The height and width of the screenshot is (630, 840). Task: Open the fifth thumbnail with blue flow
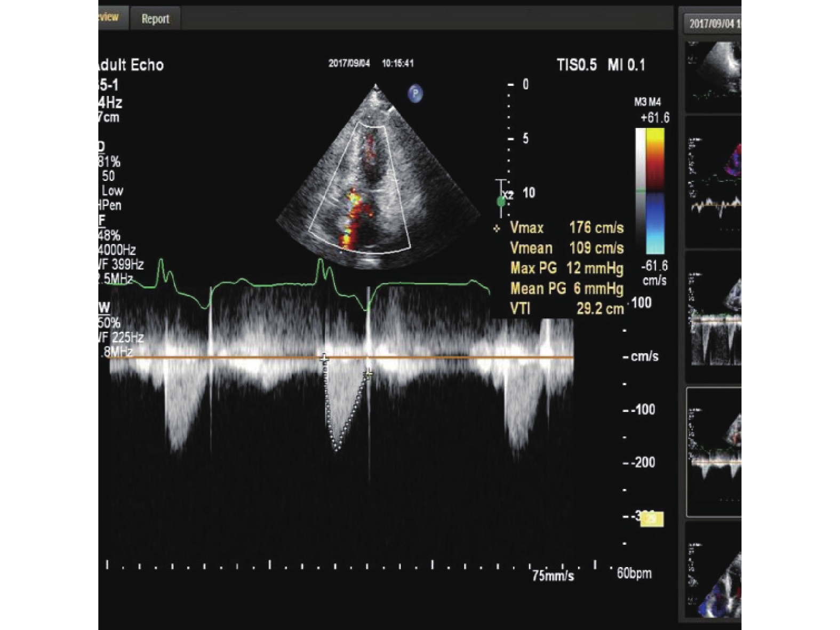tap(714, 571)
